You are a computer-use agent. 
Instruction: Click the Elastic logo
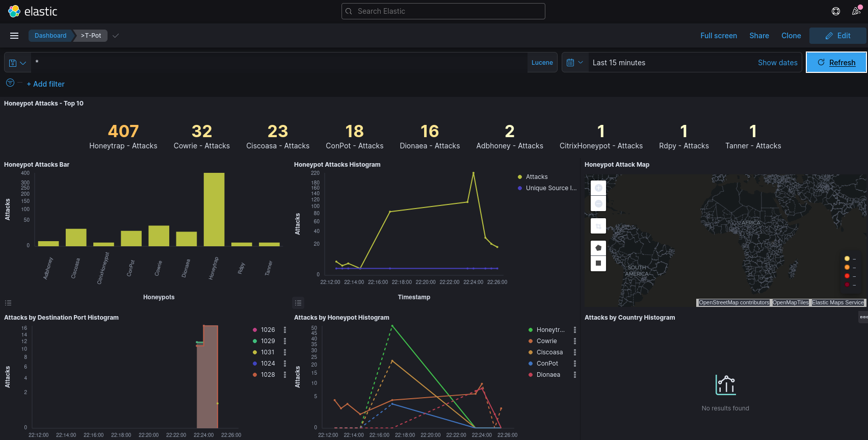(x=33, y=11)
